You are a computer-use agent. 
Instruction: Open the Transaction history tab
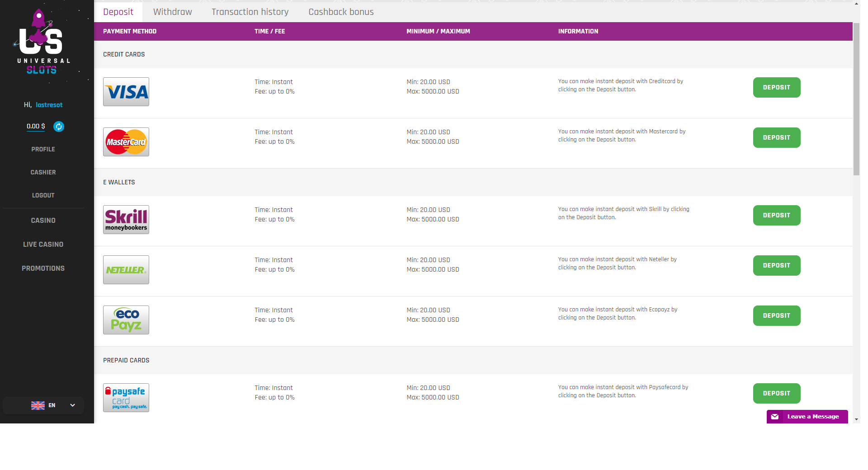coord(250,12)
